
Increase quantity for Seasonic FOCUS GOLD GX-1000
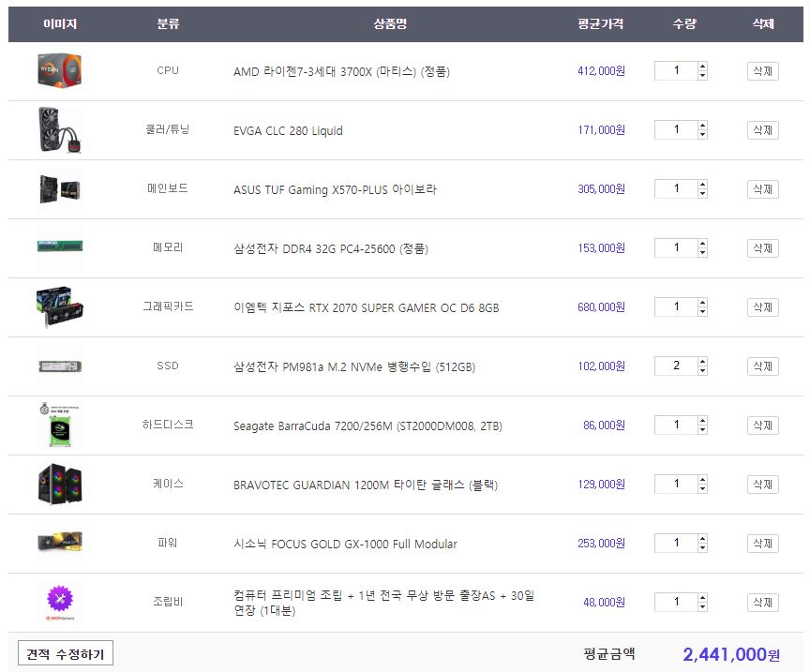click(702, 539)
